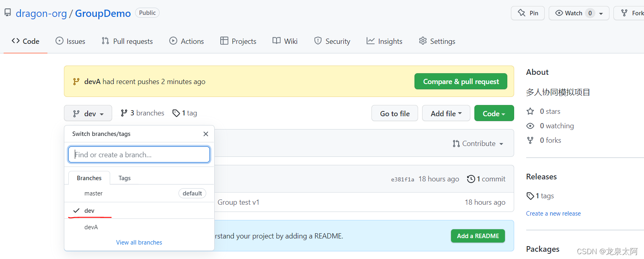
Task: Click the repository icon beside dragon-org
Action: point(8,13)
